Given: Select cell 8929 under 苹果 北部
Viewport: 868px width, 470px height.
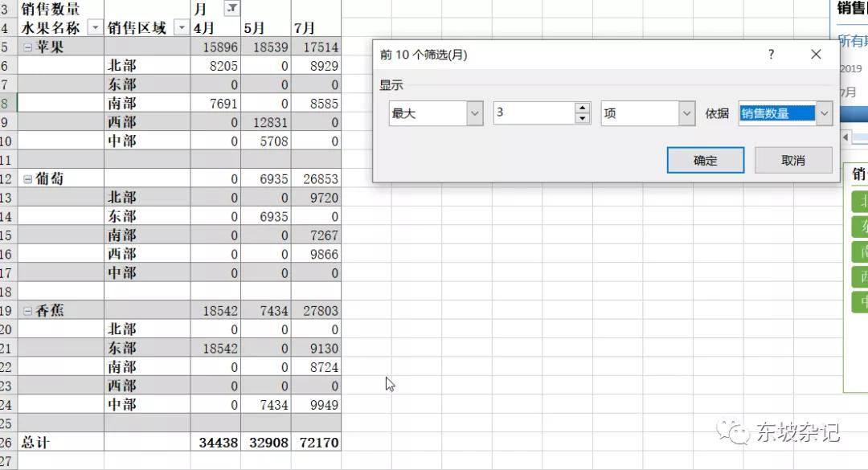Looking at the screenshot, I should pyautogui.click(x=316, y=66).
